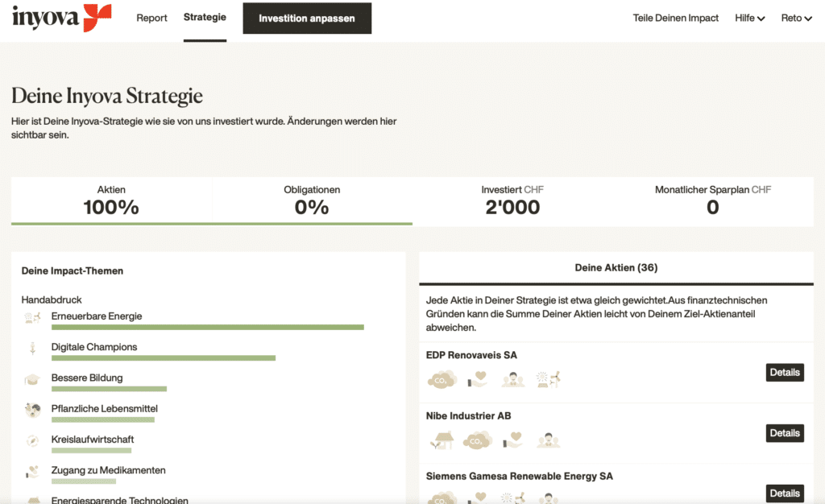
Task: Click the renewable energy icon beside Erneuerbare Energie
Action: [x=32, y=317]
